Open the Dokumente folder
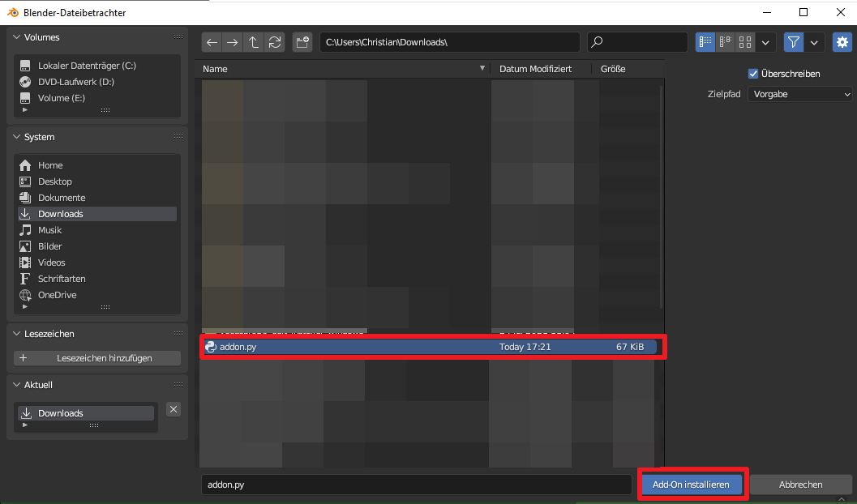Image resolution: width=857 pixels, height=504 pixels. [x=97, y=198]
